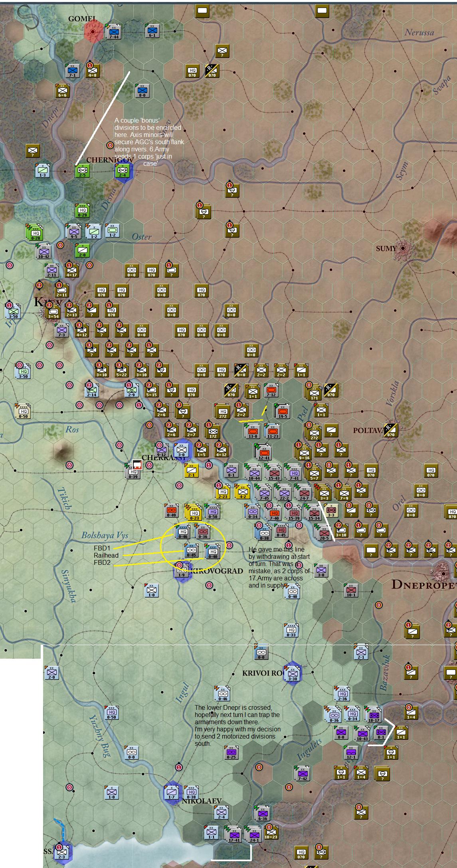457x868 pixels.
Task: Click the 12-1 purple mountain counter
Action: pyautogui.click(x=351, y=752)
